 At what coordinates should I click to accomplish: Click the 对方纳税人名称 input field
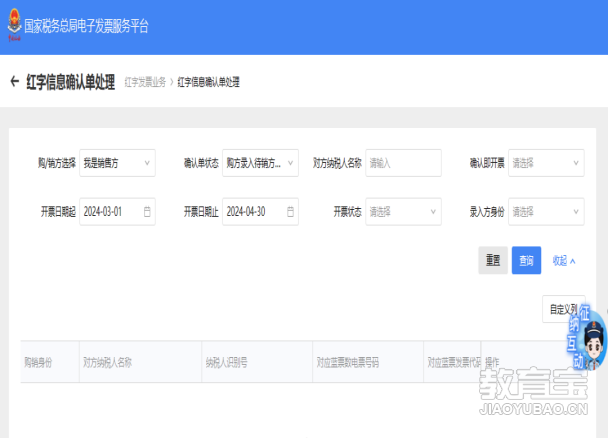point(403,163)
